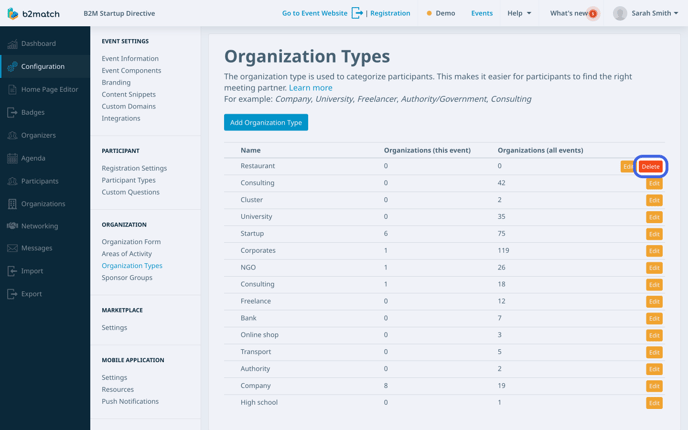Click the Organizers people icon
688x430 pixels.
pos(12,135)
